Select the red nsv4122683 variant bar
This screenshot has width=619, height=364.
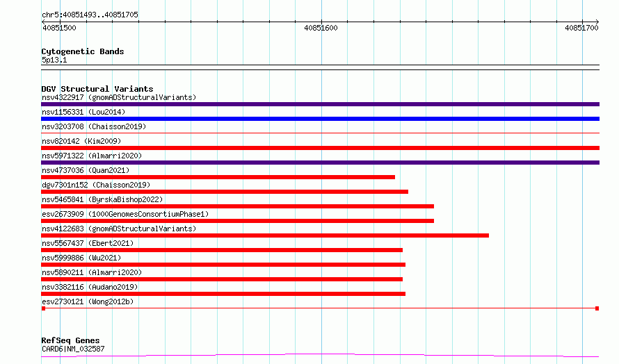coord(265,235)
